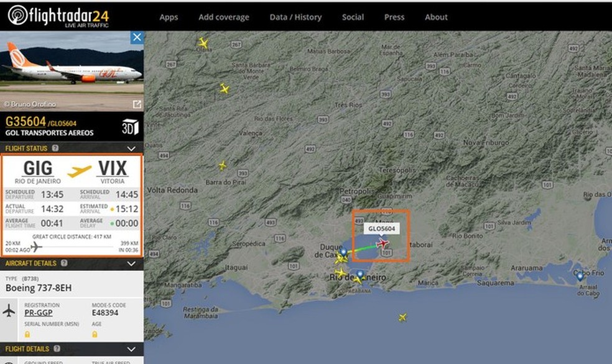The height and width of the screenshot is (364, 612).
Task: Collapse the AIRCRAFT DETAILS section
Action: coord(131,263)
